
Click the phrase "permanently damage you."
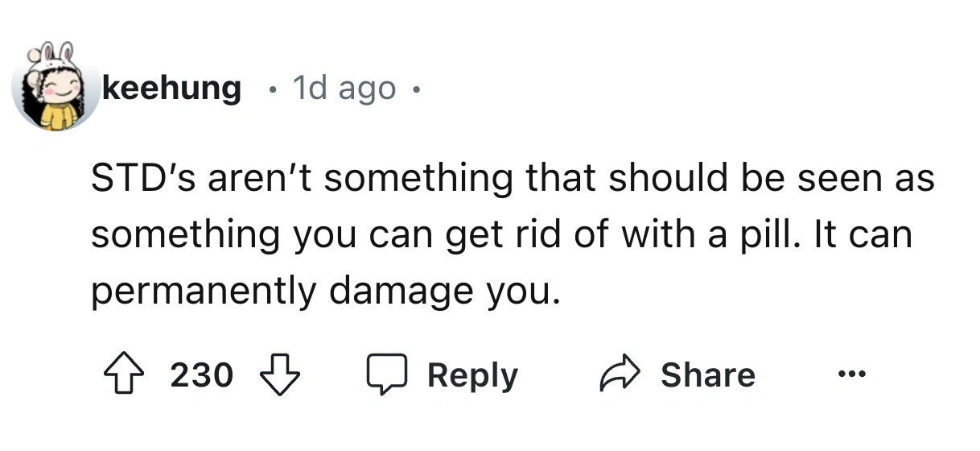(323, 292)
